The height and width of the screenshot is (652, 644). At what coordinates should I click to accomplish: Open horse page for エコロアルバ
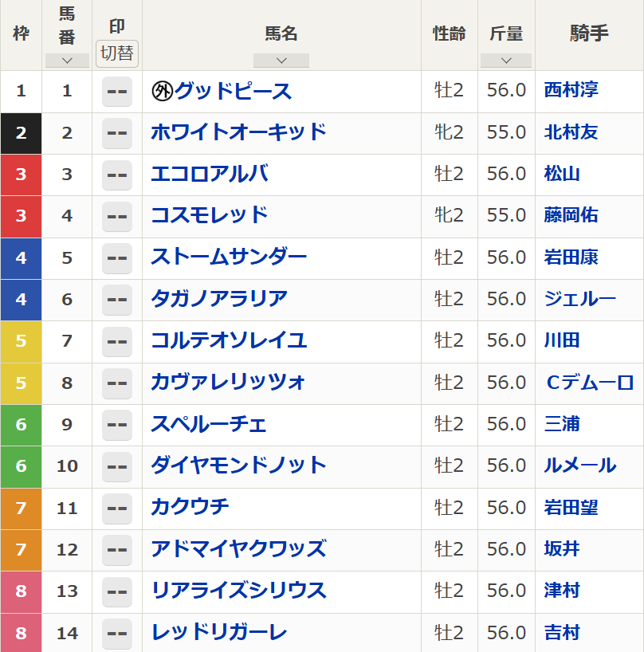tap(209, 175)
